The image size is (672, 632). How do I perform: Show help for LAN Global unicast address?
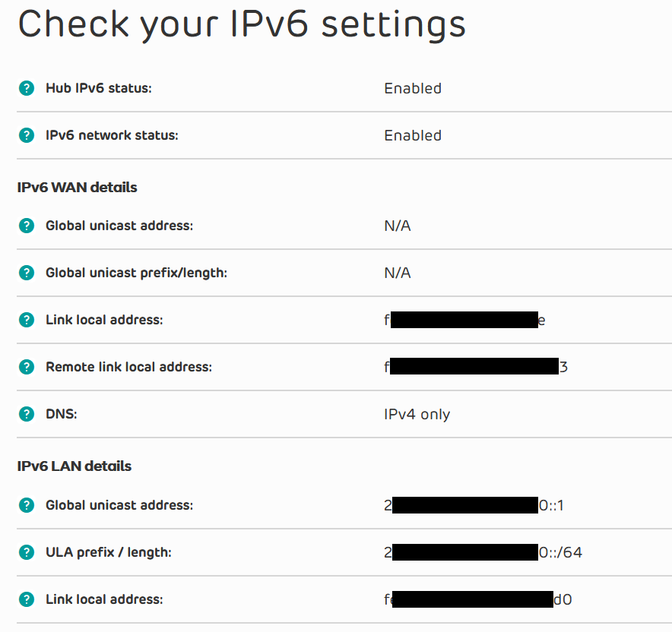point(27,505)
